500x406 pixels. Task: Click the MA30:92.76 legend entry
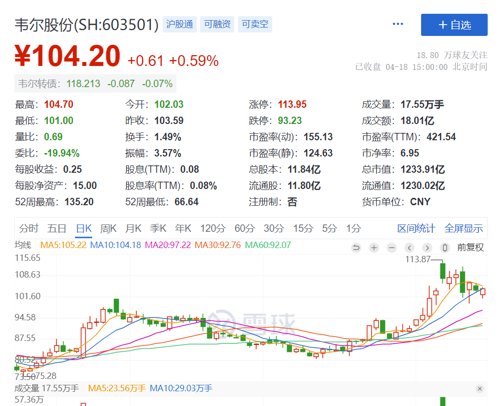[218, 245]
